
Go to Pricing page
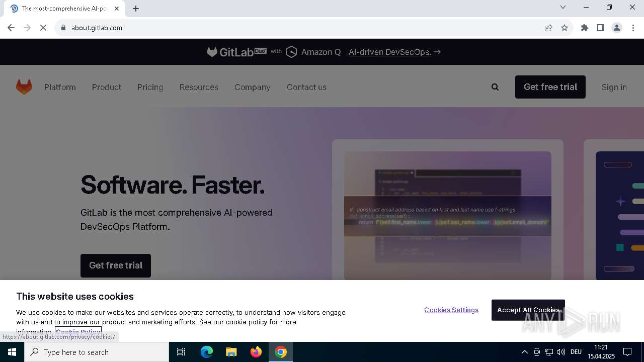150,87
